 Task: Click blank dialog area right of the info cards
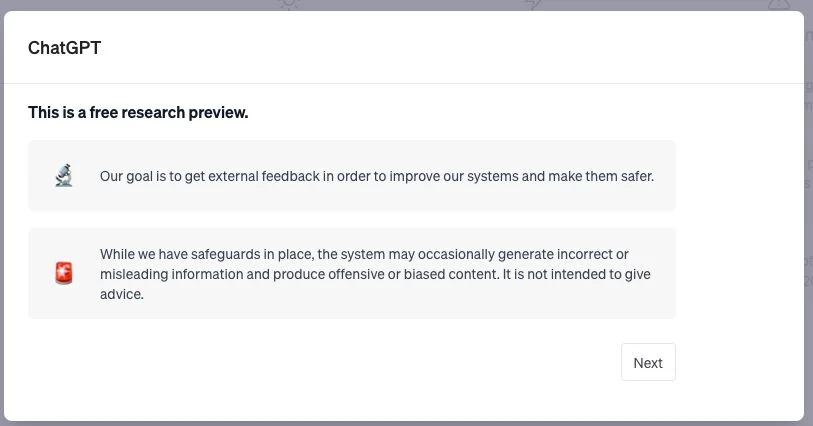pos(738,230)
